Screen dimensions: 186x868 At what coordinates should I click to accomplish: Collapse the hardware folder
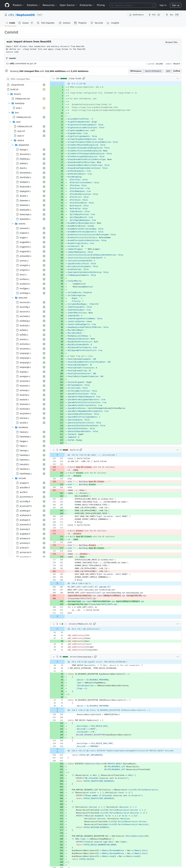(13, 427)
